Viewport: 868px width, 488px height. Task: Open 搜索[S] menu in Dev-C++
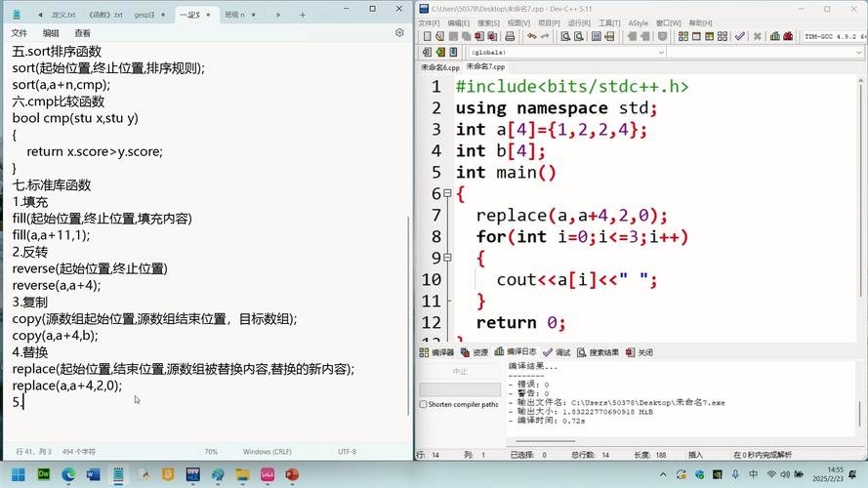[488, 22]
